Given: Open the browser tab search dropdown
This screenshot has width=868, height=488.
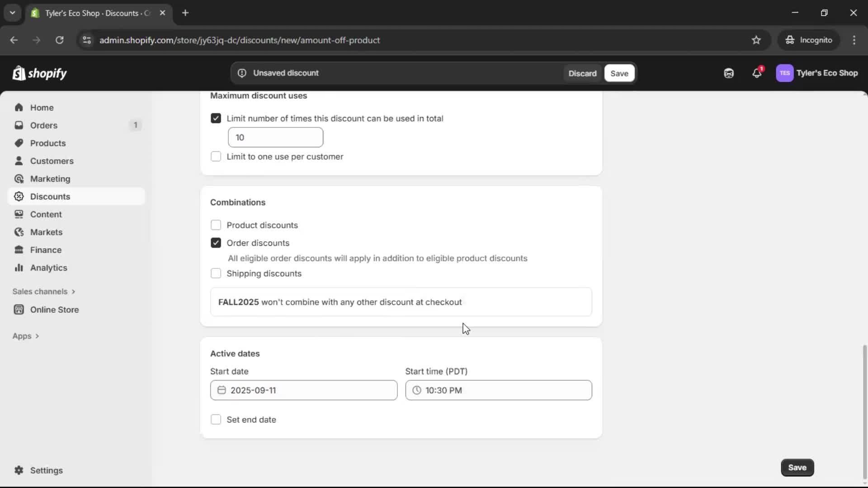Looking at the screenshot, I should [13, 13].
